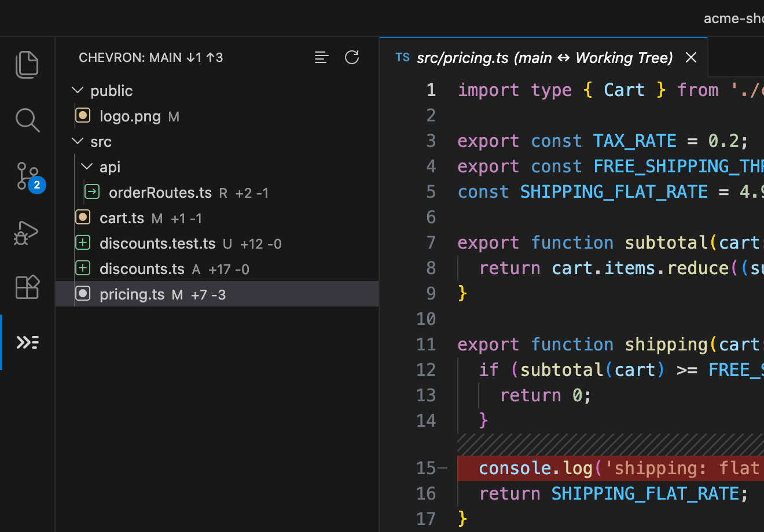Click the view as list icon in sidebar header
This screenshot has width=764, height=532.
tap(321, 57)
